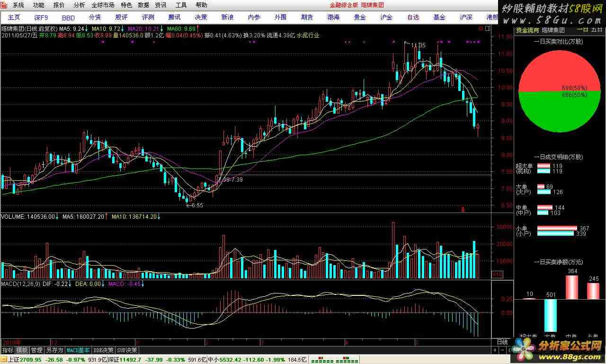Viewport: 606px width, 364px height.
Task: Open the BBD page
Action: (x=68, y=17)
